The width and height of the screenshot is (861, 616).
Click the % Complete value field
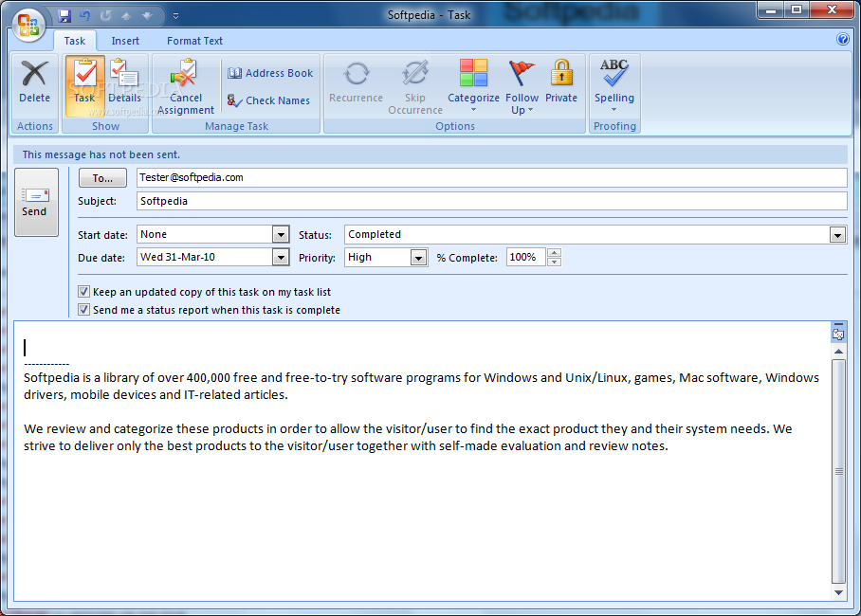(525, 257)
